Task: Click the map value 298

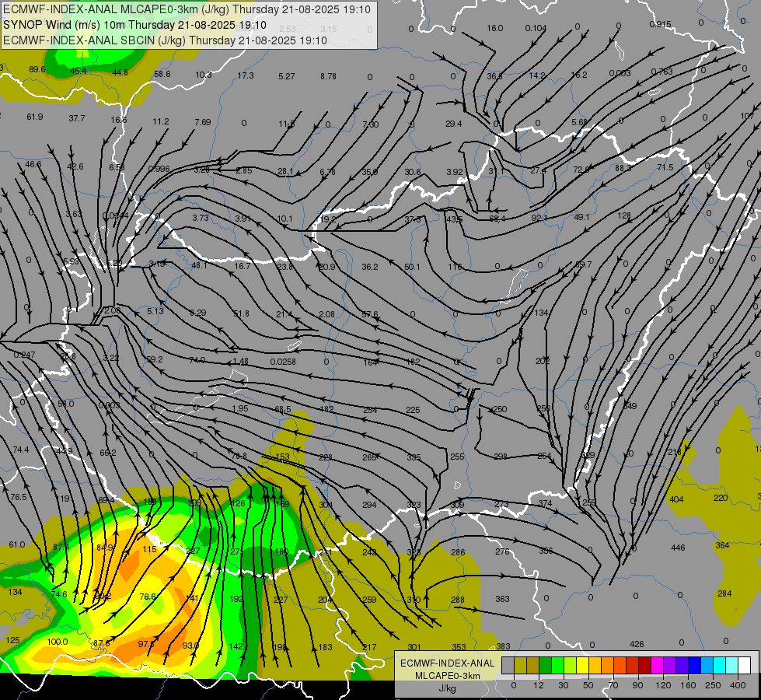Action: [x=501, y=457]
